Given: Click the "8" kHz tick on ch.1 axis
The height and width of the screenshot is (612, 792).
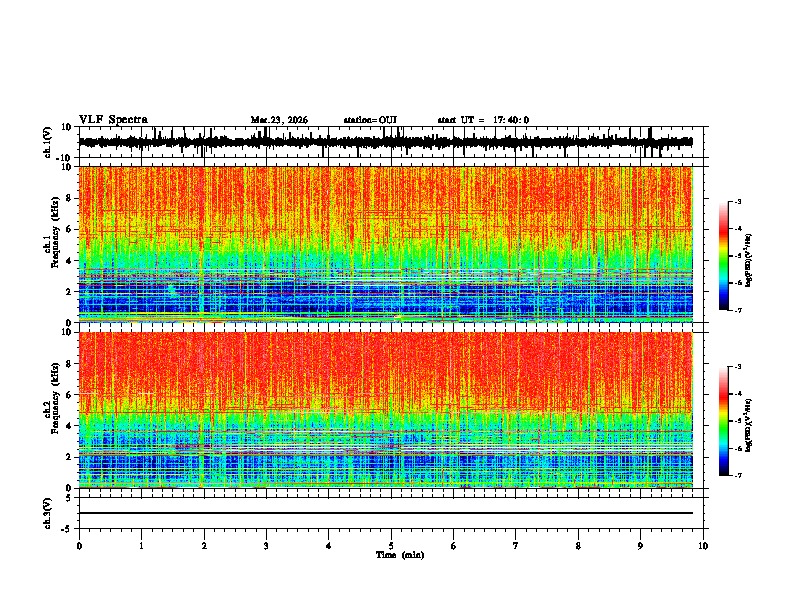Looking at the screenshot, I should pyautogui.click(x=69, y=198).
